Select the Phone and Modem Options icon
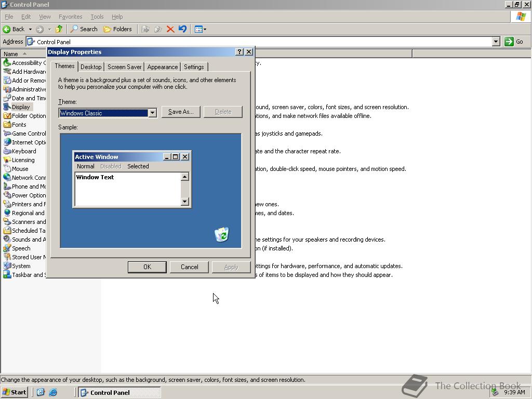 (7, 186)
